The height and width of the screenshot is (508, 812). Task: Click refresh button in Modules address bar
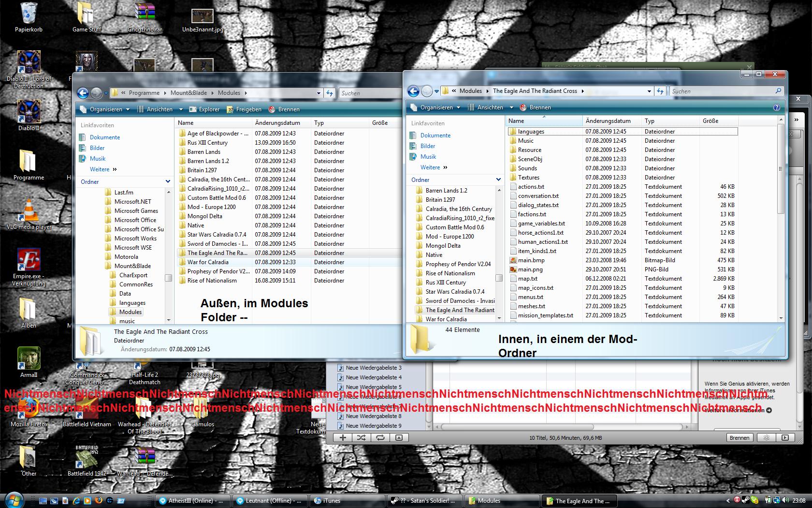(330, 93)
